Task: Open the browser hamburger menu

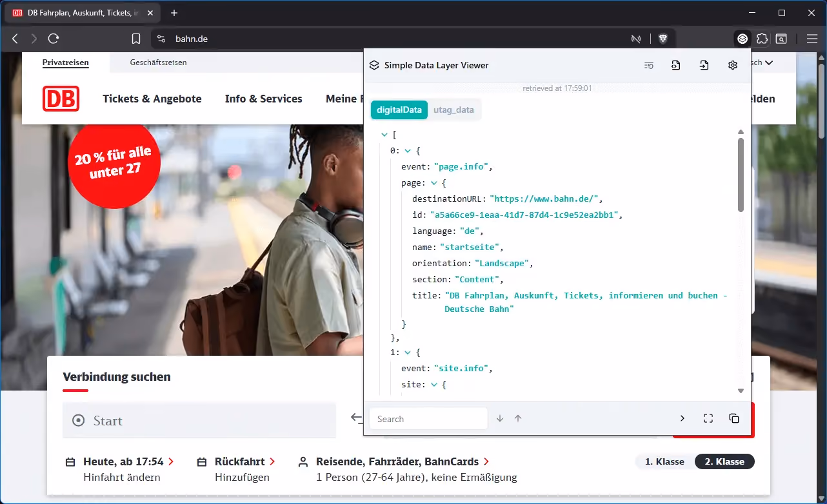Action: click(x=812, y=39)
